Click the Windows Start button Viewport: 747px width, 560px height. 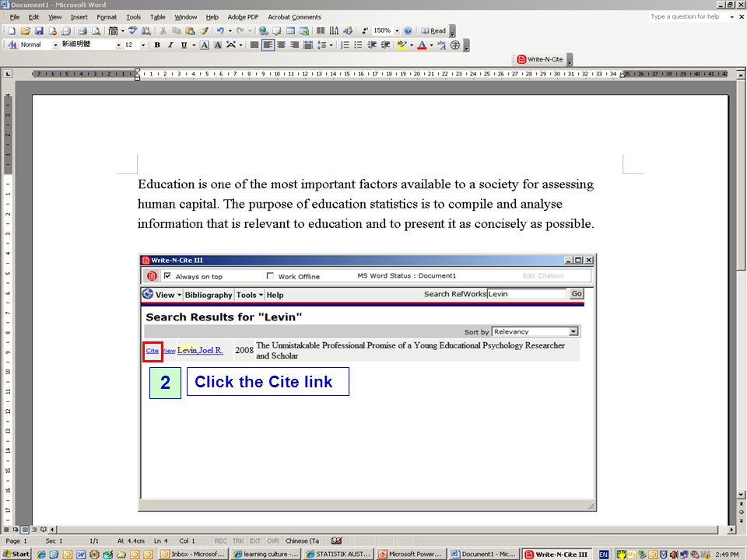click(x=16, y=555)
